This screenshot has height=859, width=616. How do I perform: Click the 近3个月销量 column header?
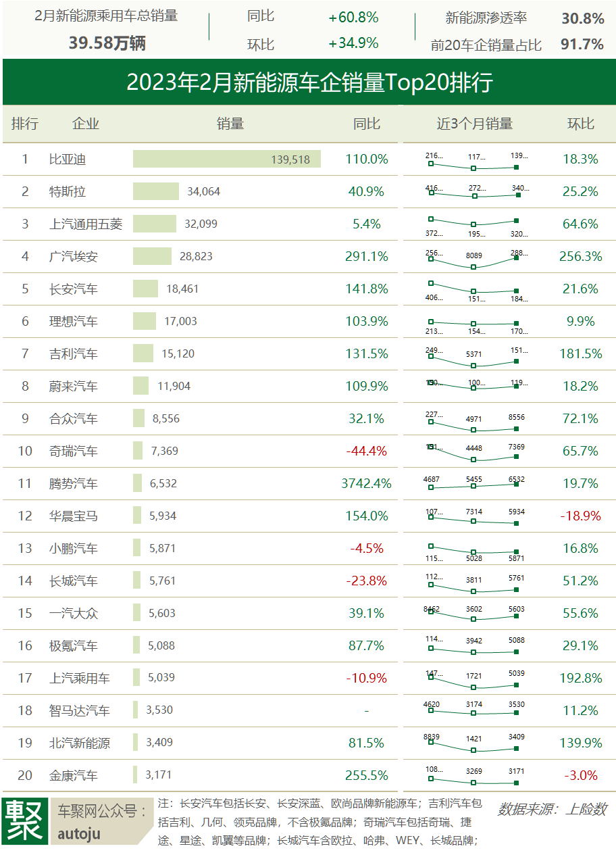(474, 124)
